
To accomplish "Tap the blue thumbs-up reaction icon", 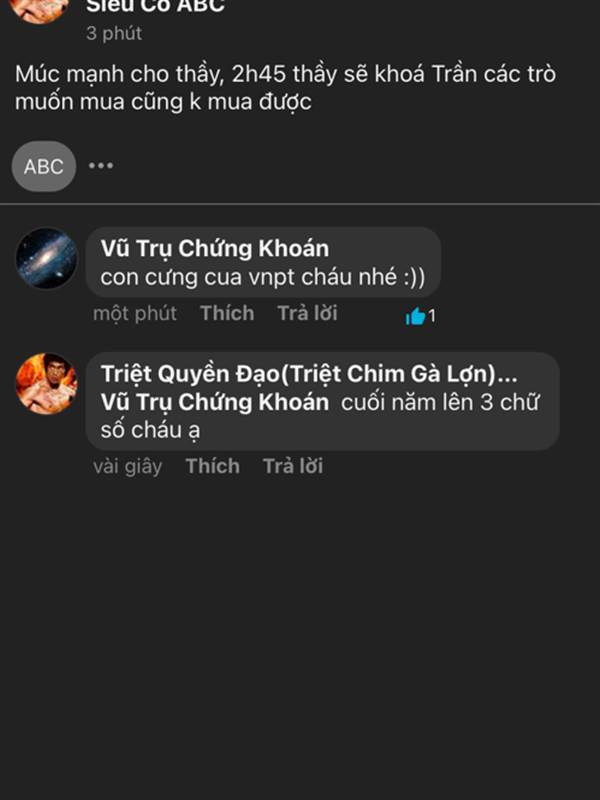I will click(415, 316).
